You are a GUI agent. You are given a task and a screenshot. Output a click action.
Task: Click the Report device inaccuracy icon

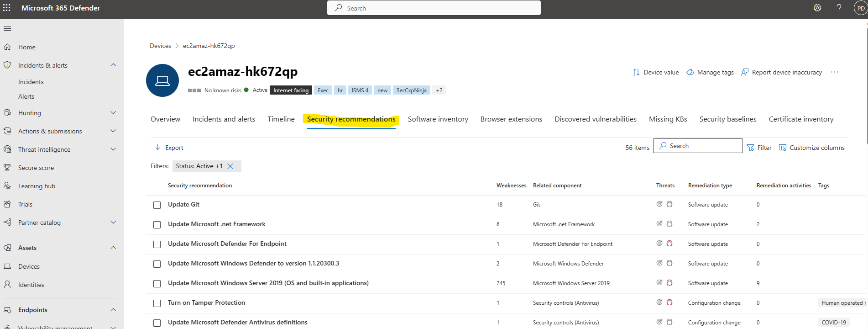pyautogui.click(x=745, y=72)
